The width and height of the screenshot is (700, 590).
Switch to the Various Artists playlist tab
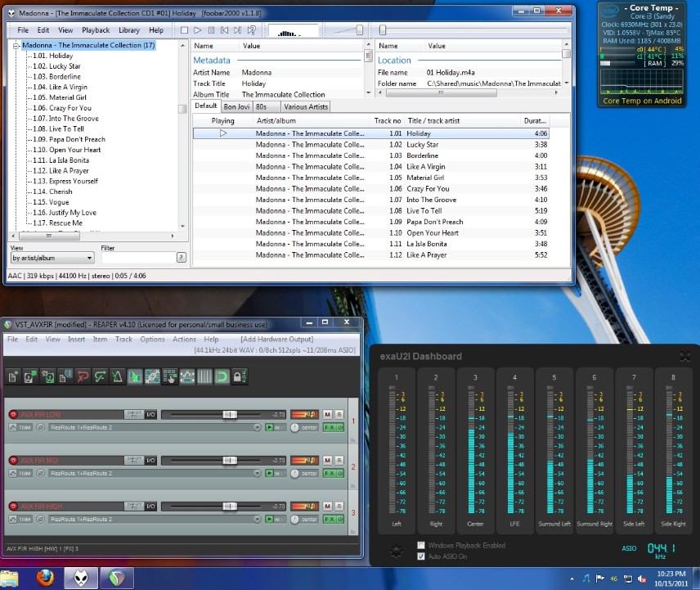[x=306, y=106]
